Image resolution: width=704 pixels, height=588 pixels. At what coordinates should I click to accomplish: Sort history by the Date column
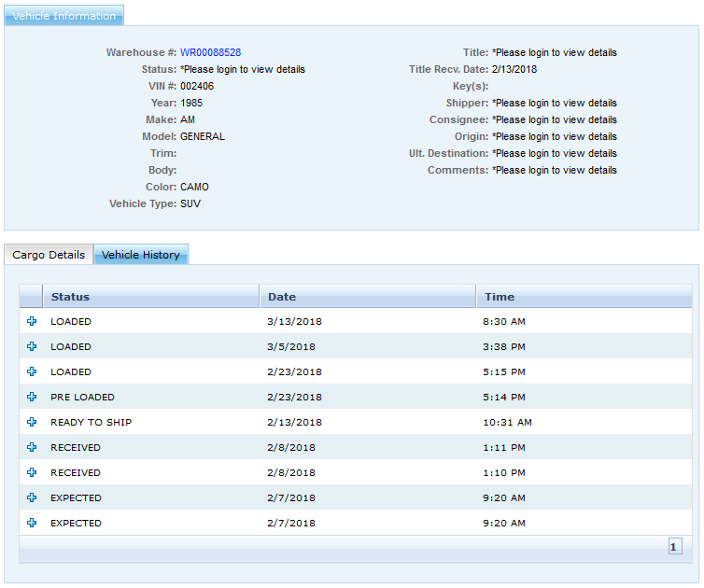[282, 297]
